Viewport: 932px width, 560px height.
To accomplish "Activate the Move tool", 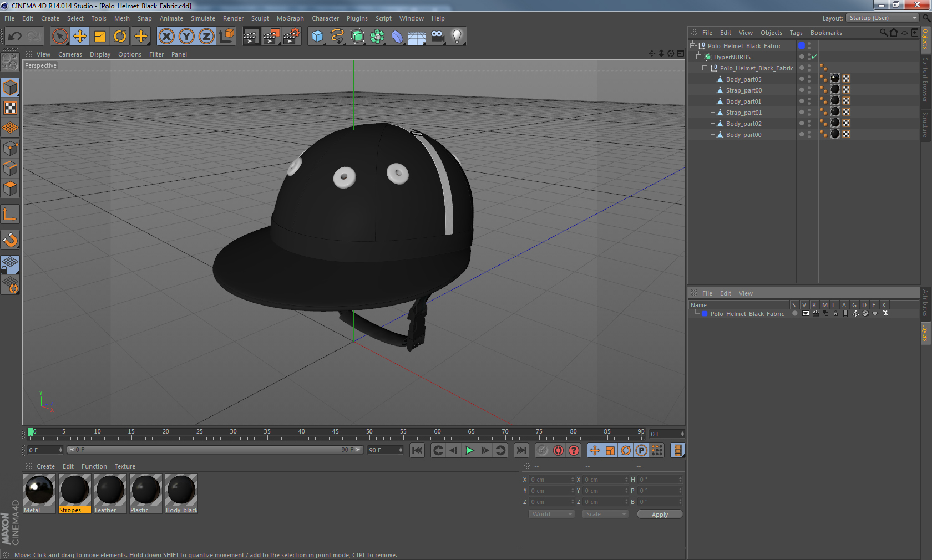I will (80, 37).
